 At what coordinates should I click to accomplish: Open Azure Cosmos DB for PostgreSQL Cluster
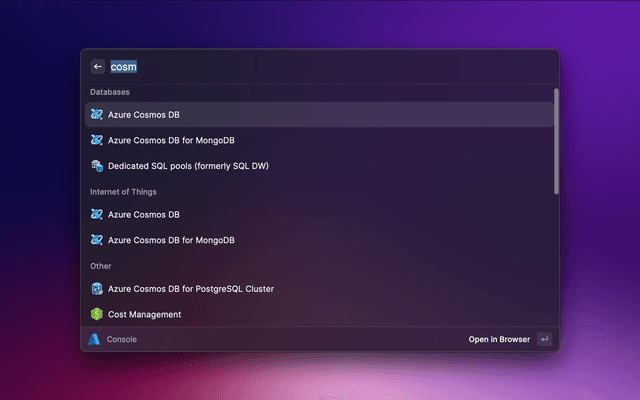pos(191,289)
